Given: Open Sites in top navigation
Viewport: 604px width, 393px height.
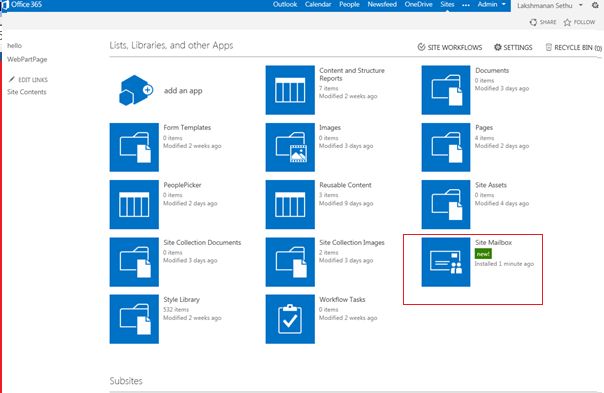Looking at the screenshot, I should [x=447, y=4].
